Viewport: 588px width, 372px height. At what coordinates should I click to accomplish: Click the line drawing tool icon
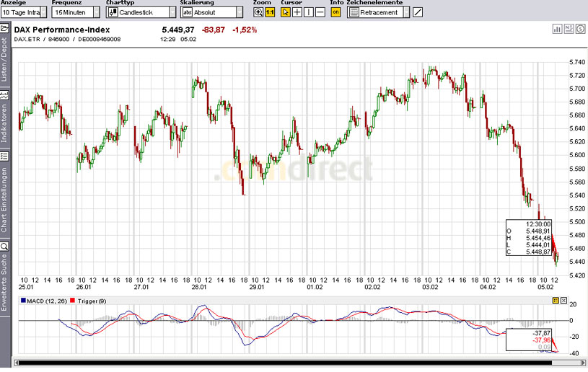point(418,12)
